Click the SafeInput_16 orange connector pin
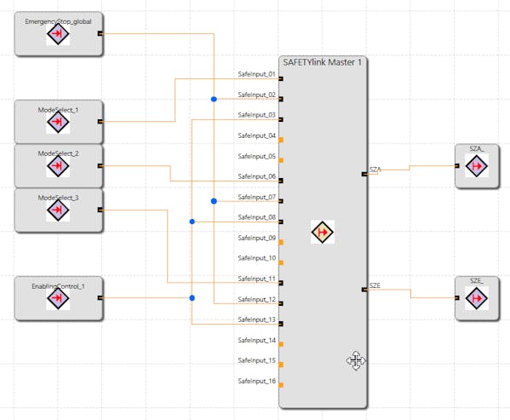This screenshot has height=420, width=510. point(281,385)
